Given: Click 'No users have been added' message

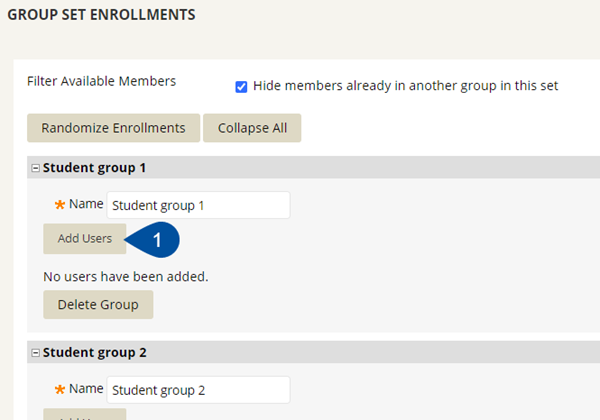Looking at the screenshot, I should [x=126, y=277].
